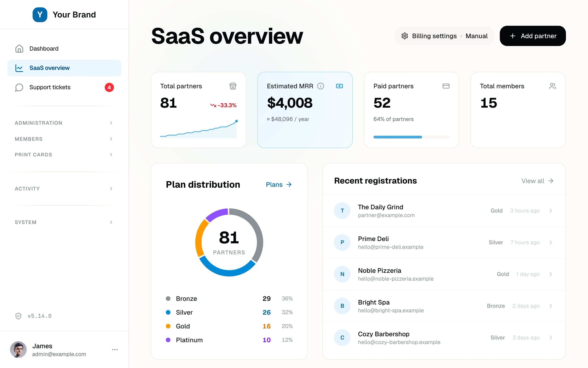Click the downward trend icon near -33.3%
Viewport: 588px width, 368px height.
pyautogui.click(x=213, y=105)
